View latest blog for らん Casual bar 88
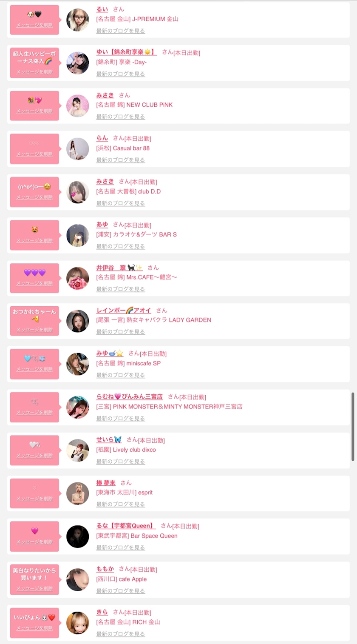Viewport: 357px width, 644px height. pyautogui.click(x=121, y=160)
